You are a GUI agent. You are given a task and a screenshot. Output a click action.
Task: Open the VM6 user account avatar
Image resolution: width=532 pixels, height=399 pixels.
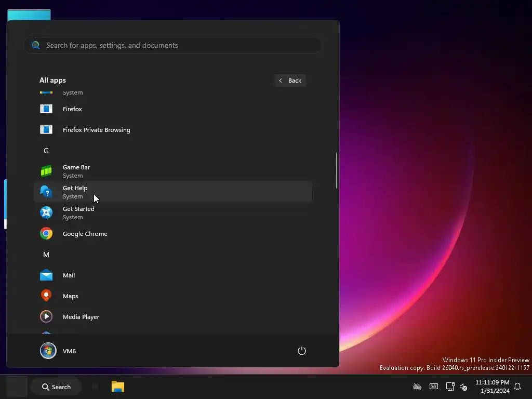click(x=48, y=351)
